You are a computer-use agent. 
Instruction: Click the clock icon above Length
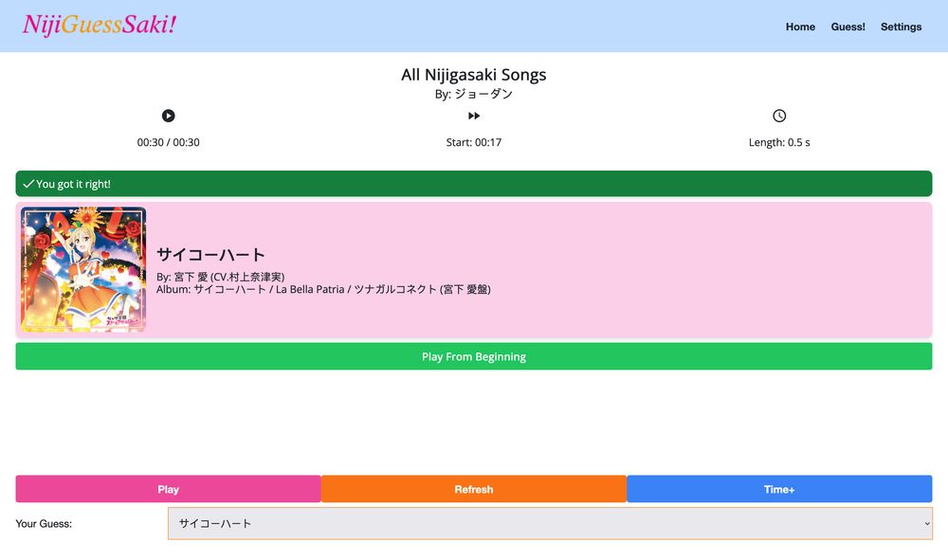779,116
